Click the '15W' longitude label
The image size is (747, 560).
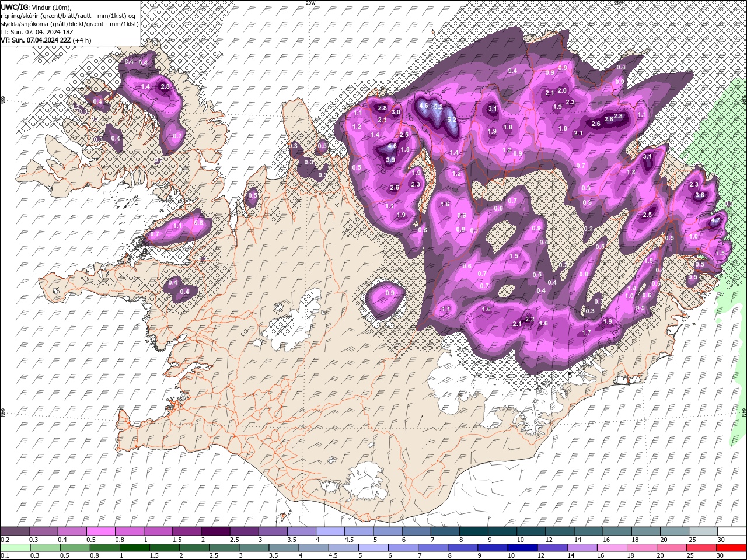(x=618, y=2)
